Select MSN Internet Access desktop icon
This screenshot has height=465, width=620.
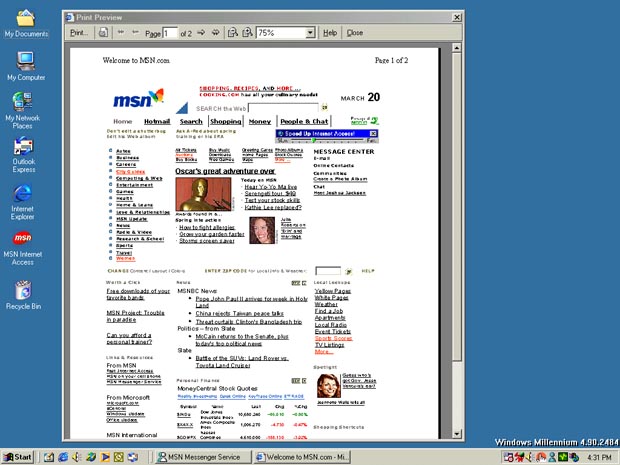coord(23,248)
